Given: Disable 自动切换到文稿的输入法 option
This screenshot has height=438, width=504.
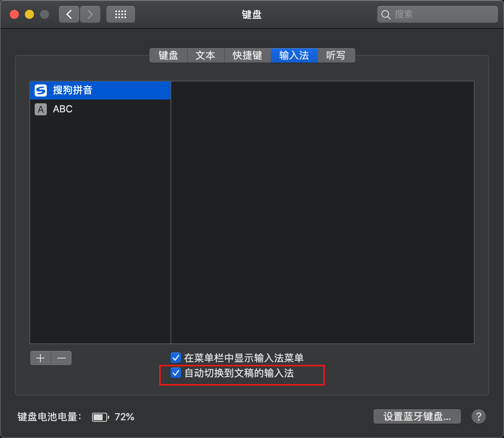Looking at the screenshot, I should (x=175, y=373).
